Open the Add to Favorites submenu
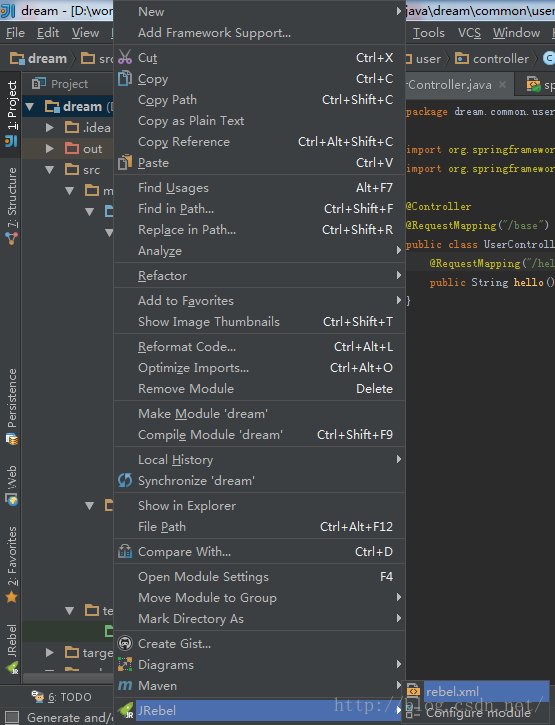Viewport: 555px width, 725px height. coord(259,301)
